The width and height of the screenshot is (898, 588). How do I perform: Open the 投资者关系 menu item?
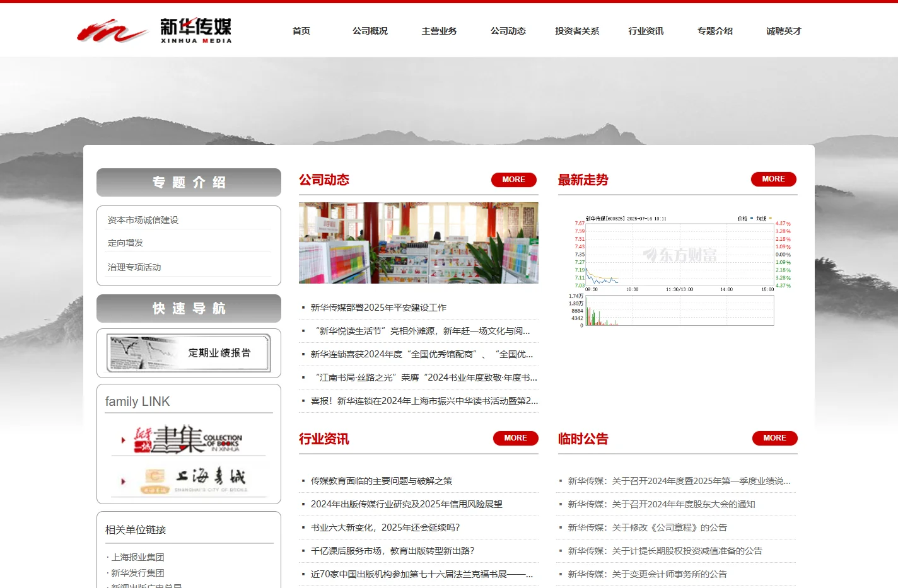coord(577,31)
